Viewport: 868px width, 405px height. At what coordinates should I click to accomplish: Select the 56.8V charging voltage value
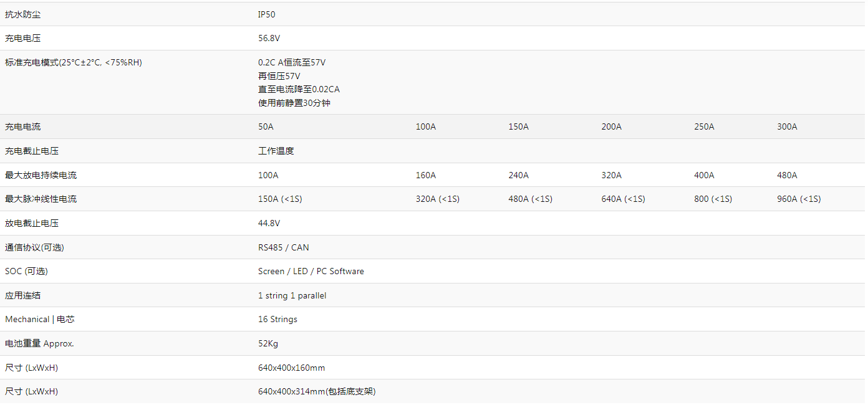pyautogui.click(x=269, y=39)
